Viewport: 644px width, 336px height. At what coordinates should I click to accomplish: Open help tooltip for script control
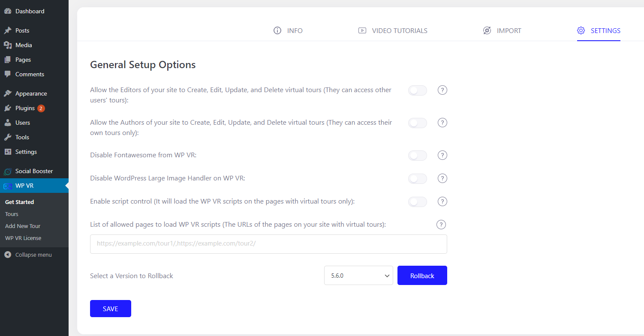coord(442,201)
